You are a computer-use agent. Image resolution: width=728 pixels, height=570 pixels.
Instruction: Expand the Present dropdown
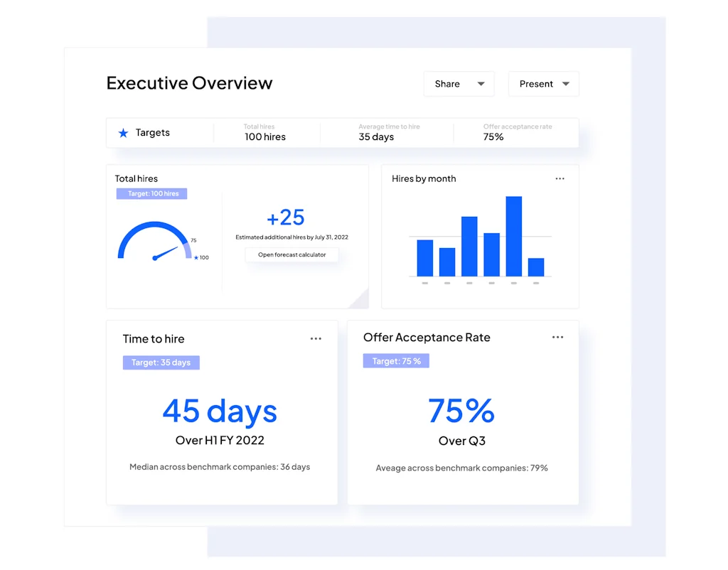click(x=543, y=84)
